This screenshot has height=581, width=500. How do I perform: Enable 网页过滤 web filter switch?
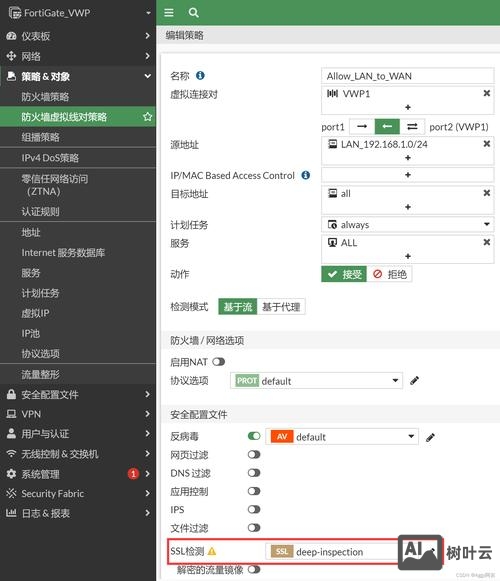(254, 455)
